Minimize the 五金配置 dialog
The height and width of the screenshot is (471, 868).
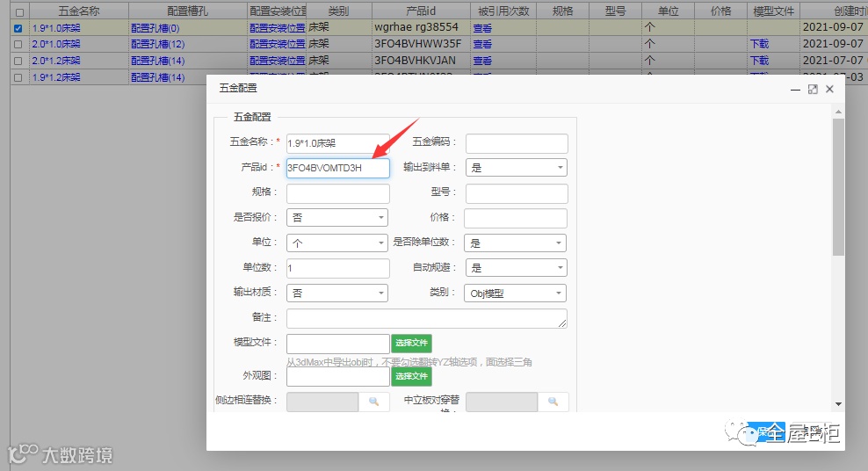795,89
